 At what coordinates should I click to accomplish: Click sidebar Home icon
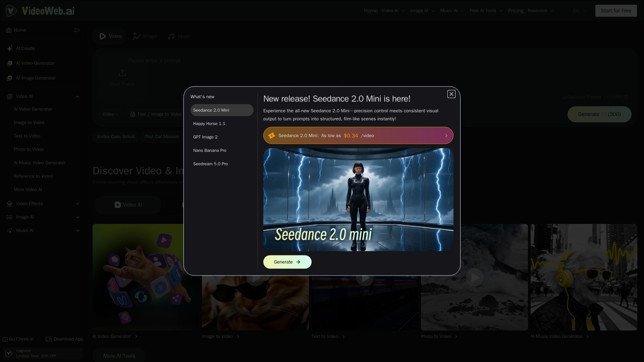[9, 30]
